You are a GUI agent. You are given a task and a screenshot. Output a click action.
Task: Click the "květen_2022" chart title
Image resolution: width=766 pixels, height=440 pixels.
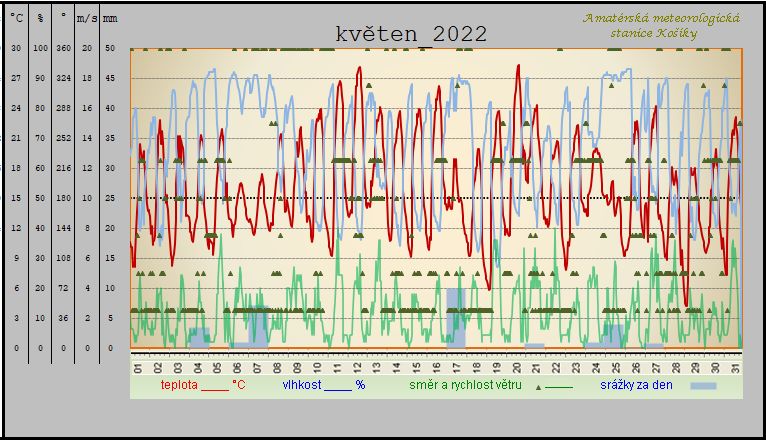(411, 34)
